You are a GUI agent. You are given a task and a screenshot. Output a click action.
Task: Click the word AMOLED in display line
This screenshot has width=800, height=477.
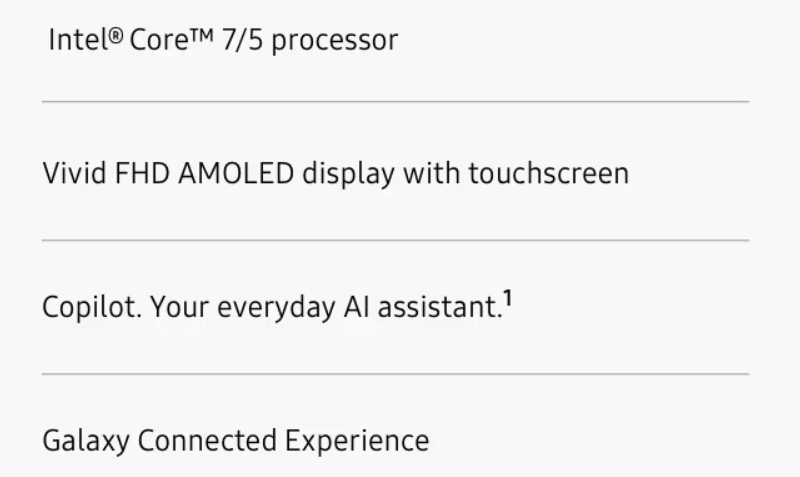pyautogui.click(x=236, y=173)
